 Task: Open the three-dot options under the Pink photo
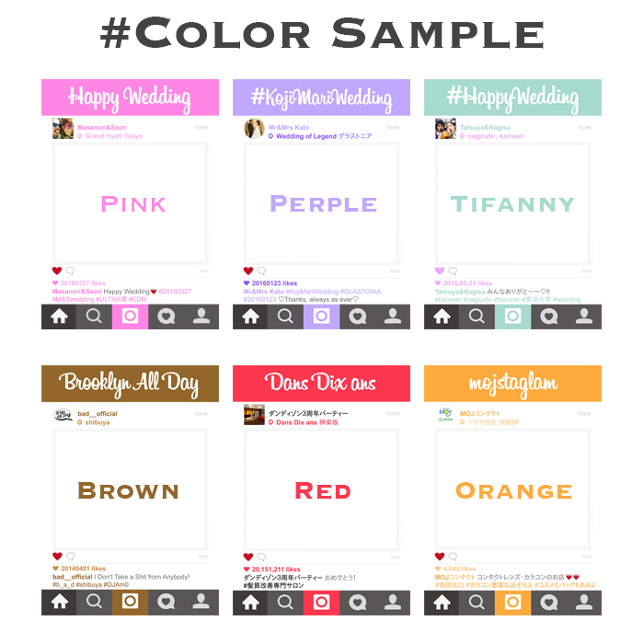point(203,271)
